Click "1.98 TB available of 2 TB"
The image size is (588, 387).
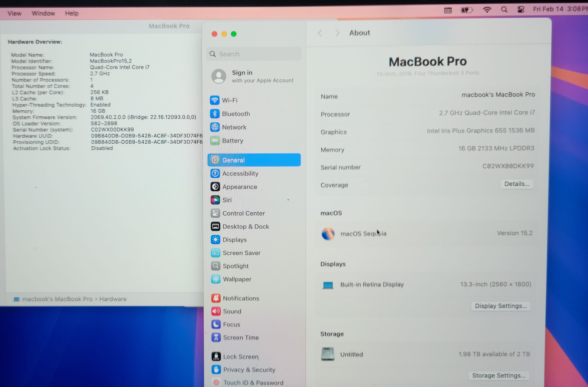click(494, 354)
